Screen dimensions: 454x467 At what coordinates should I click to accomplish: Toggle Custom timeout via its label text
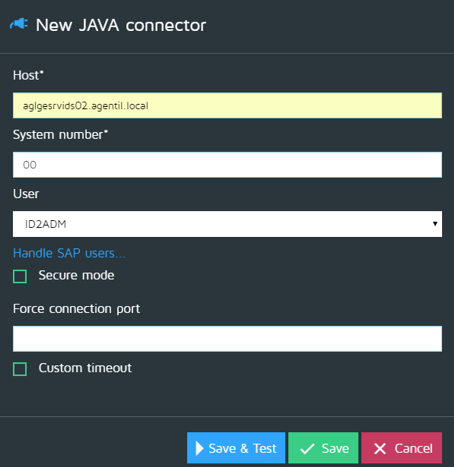[x=85, y=368]
